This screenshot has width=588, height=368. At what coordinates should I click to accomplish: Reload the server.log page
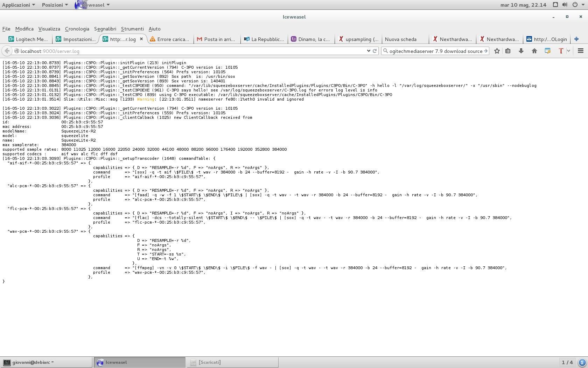point(374,51)
